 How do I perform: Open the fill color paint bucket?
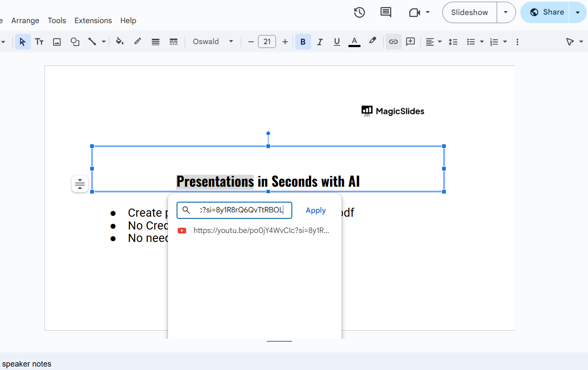120,42
